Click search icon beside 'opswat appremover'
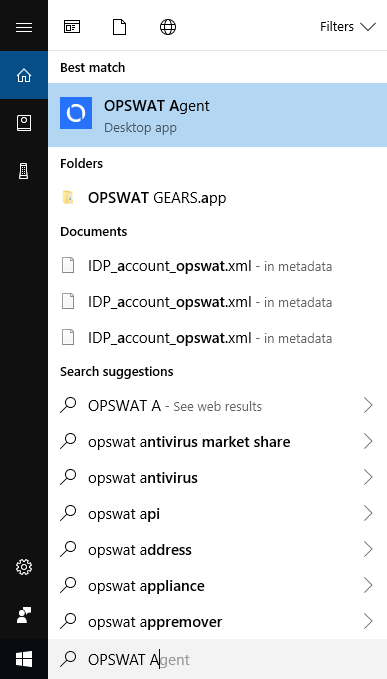 click(x=68, y=621)
